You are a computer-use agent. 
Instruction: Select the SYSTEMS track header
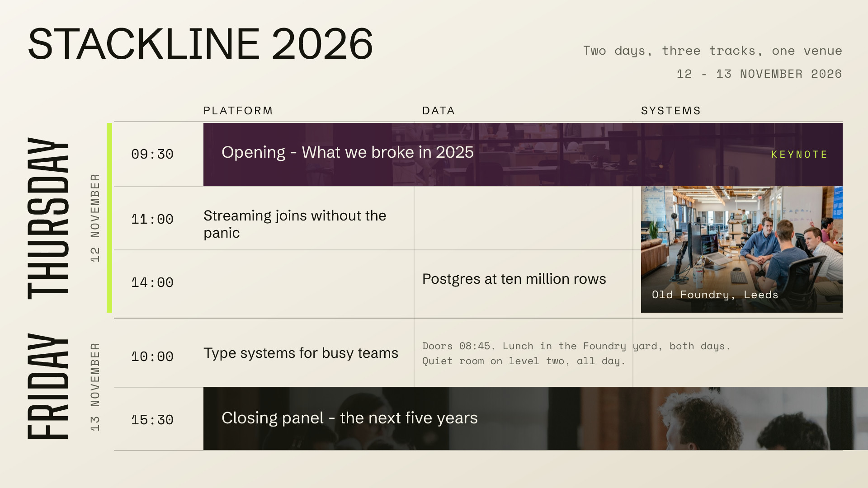tap(671, 111)
